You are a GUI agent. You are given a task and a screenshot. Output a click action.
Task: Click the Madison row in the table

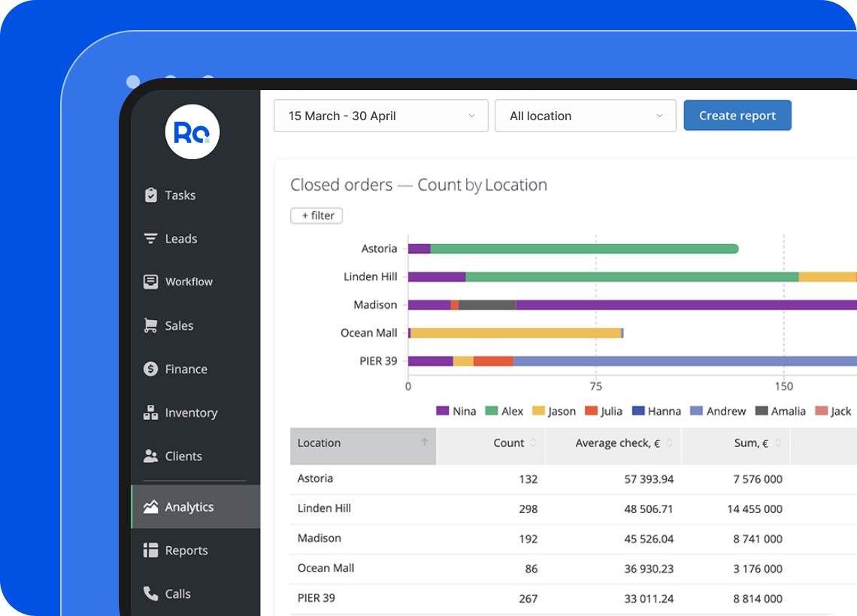point(319,538)
